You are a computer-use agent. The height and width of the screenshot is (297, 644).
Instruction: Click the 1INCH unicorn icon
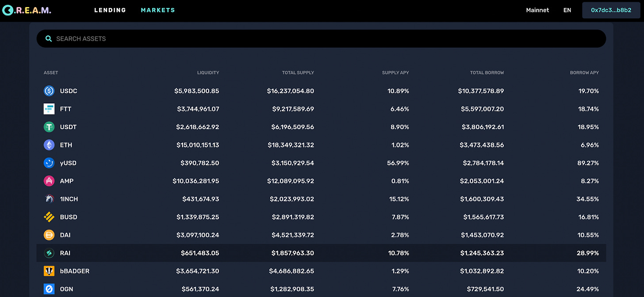(x=49, y=199)
